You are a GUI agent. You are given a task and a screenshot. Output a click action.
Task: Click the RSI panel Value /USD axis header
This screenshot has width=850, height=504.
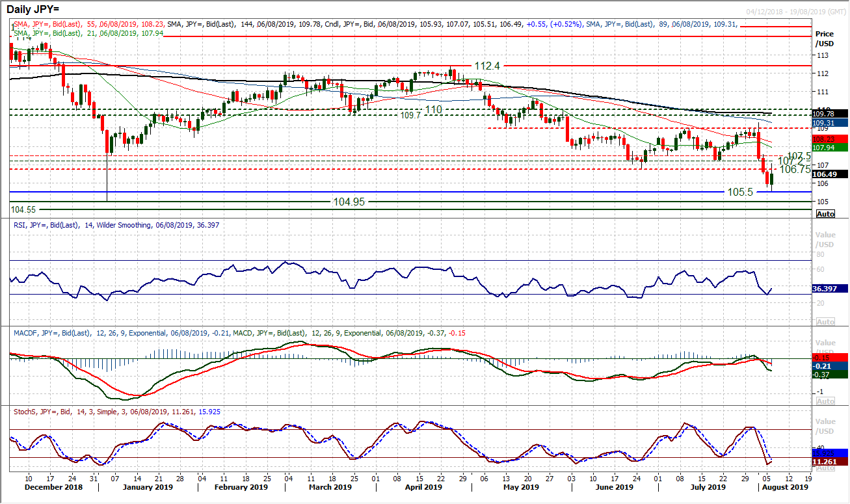click(x=826, y=241)
